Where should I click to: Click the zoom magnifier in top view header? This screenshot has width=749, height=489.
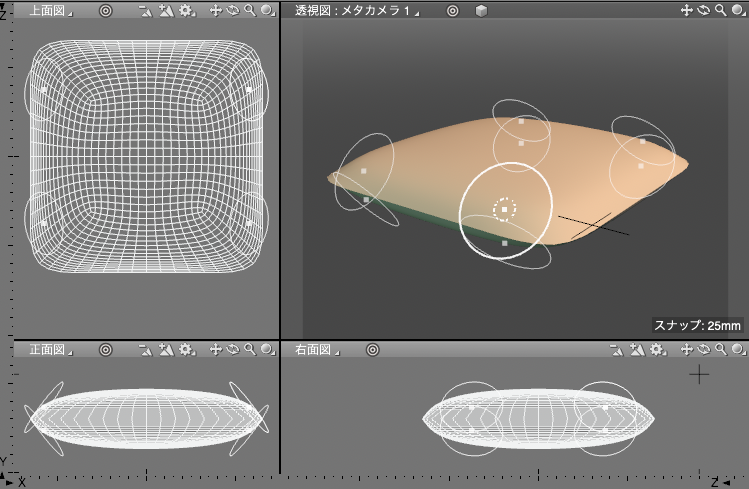[x=249, y=10]
